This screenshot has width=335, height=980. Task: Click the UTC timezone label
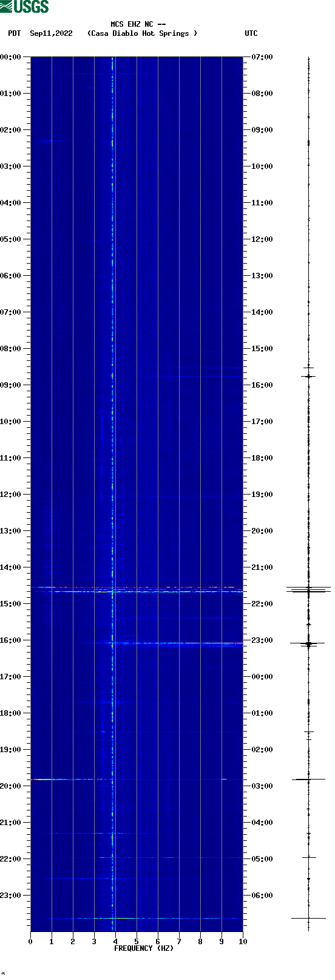coord(251,33)
